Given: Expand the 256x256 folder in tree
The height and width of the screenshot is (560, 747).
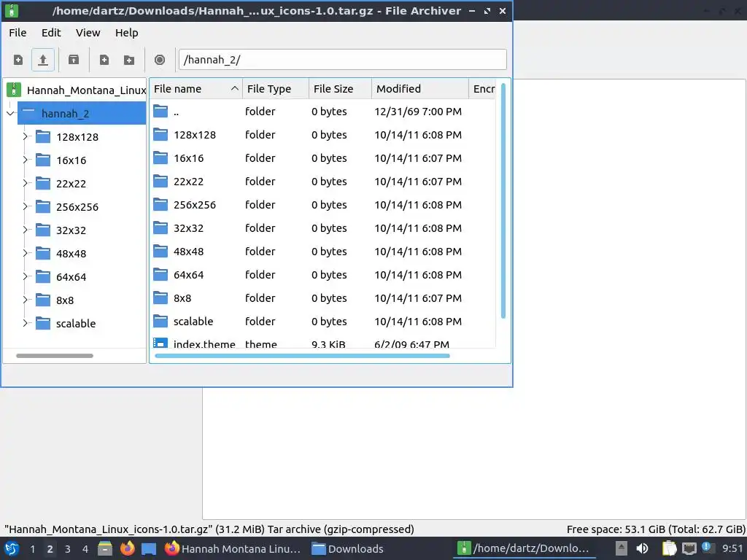Looking at the screenshot, I should tap(25, 206).
